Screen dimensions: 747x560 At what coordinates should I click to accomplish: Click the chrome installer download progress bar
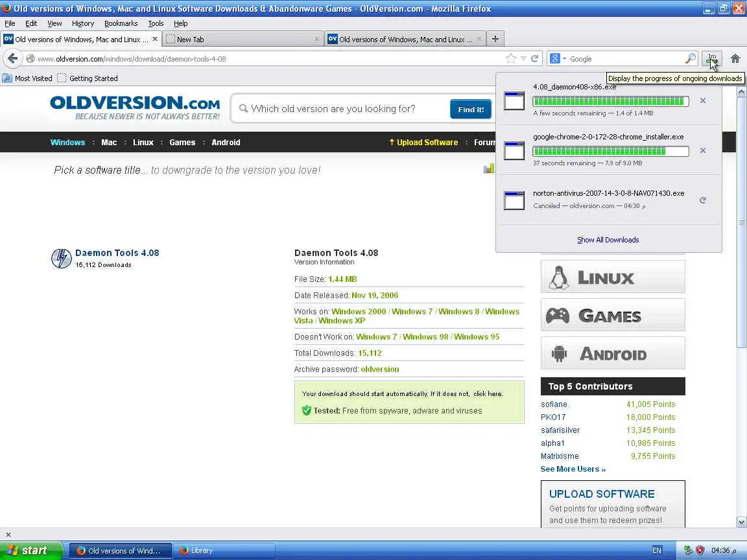click(611, 151)
